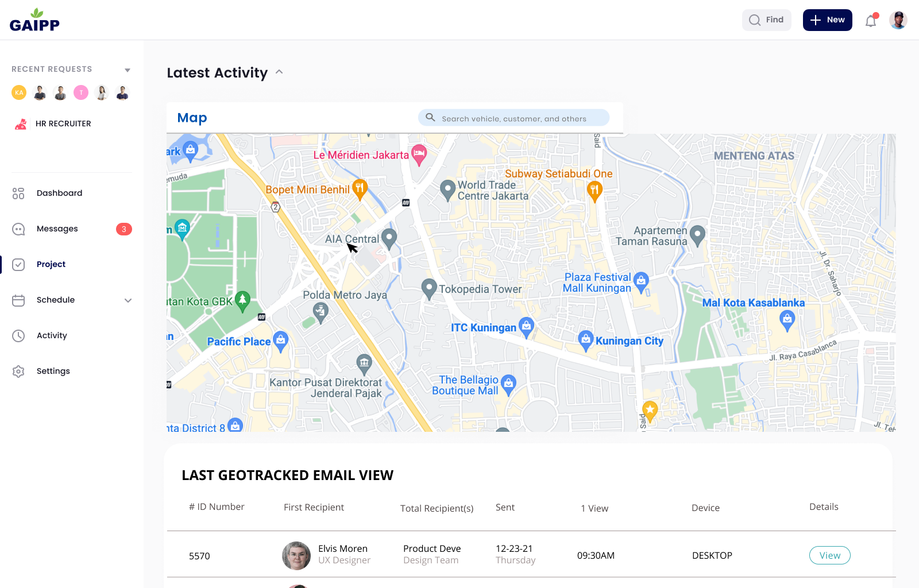This screenshot has width=919, height=588.
Task: Select the Plaza Festival Mall Kuningan pin
Action: pyautogui.click(x=642, y=283)
